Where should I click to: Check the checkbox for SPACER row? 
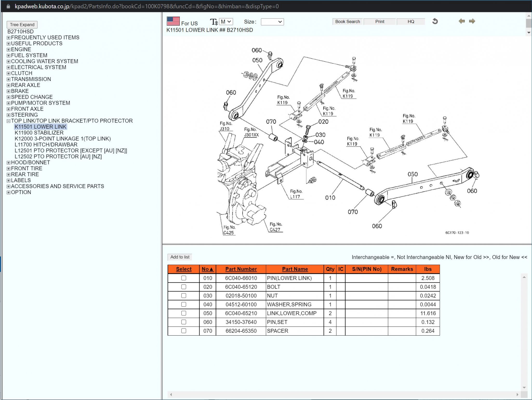pyautogui.click(x=184, y=331)
